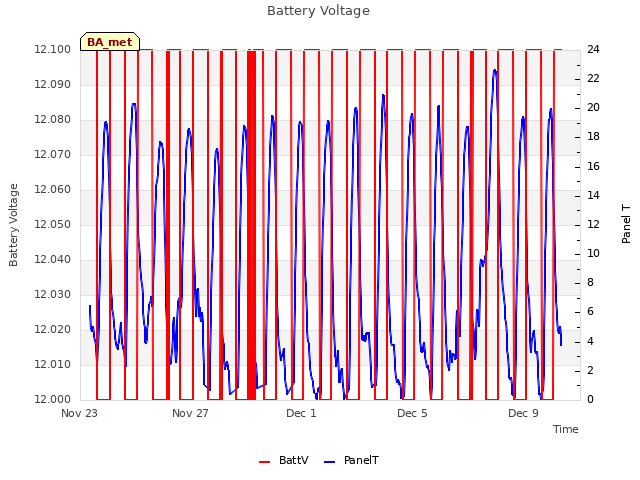Select the PanelT legend entry
This screenshot has height=480, width=640.
(351, 461)
